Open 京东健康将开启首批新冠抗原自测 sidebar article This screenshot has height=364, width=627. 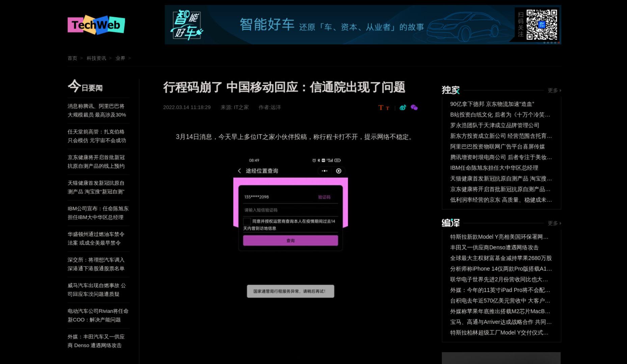[x=96, y=161]
